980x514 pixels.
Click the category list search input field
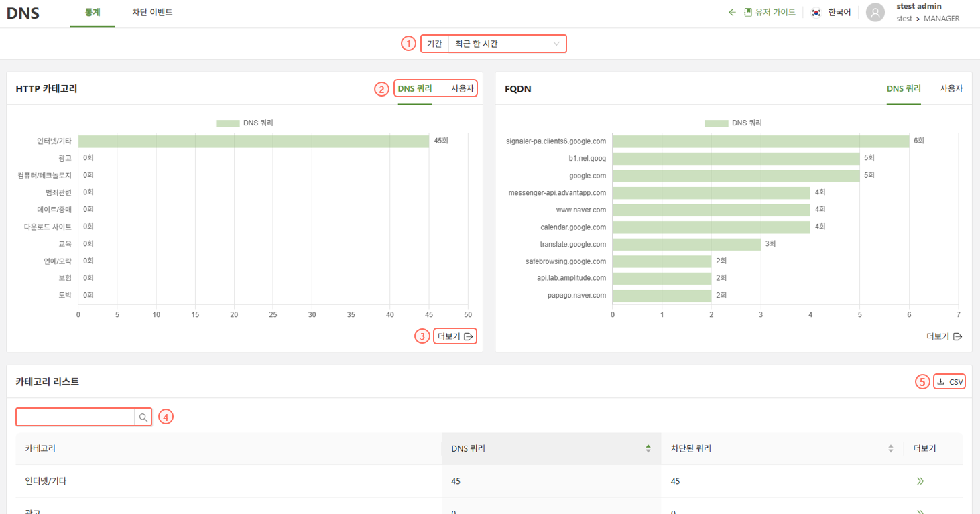coord(75,417)
